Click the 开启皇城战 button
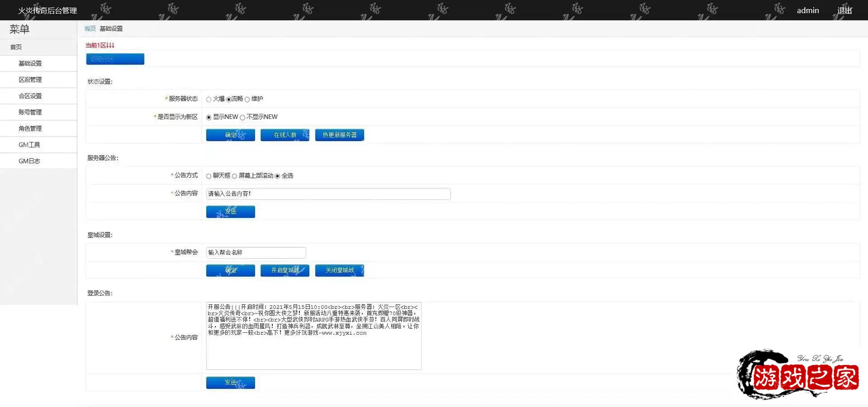This screenshot has height=407, width=868. [x=285, y=270]
